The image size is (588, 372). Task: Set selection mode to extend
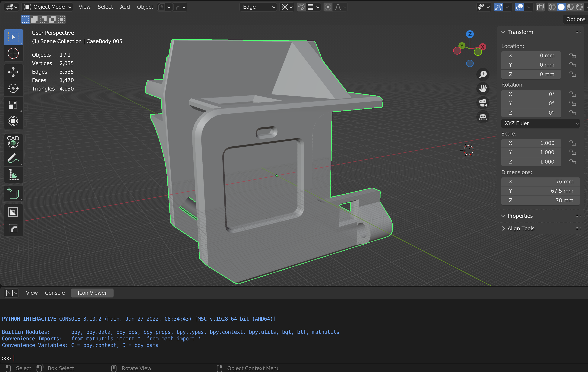pyautogui.click(x=34, y=20)
